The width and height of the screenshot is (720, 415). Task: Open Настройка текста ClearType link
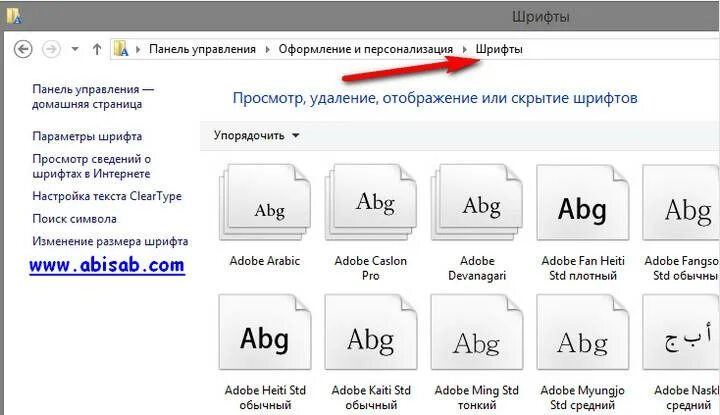click(x=107, y=196)
